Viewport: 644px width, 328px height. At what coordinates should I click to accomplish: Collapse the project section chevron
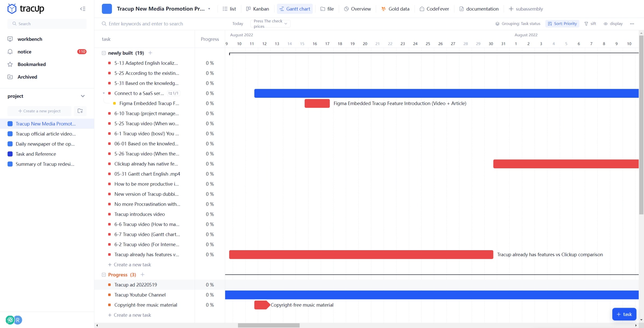coord(83,96)
